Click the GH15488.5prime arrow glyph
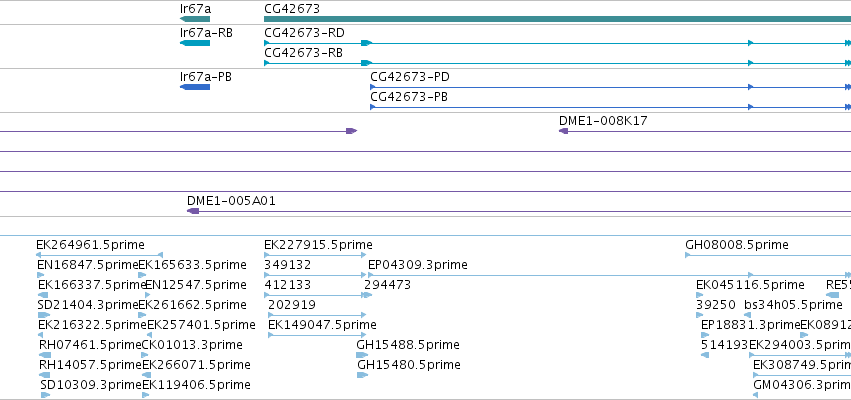Viewport: 851px width, 400px height. tap(362, 355)
